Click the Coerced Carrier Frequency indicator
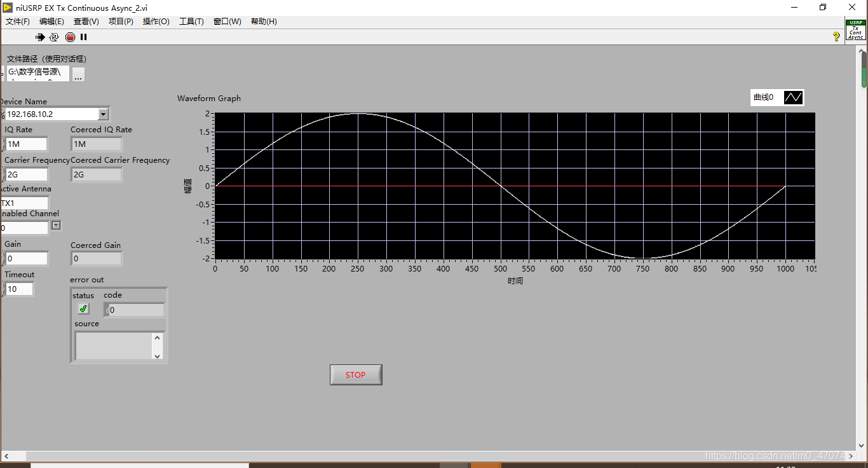This screenshot has height=468, width=868. point(97,174)
